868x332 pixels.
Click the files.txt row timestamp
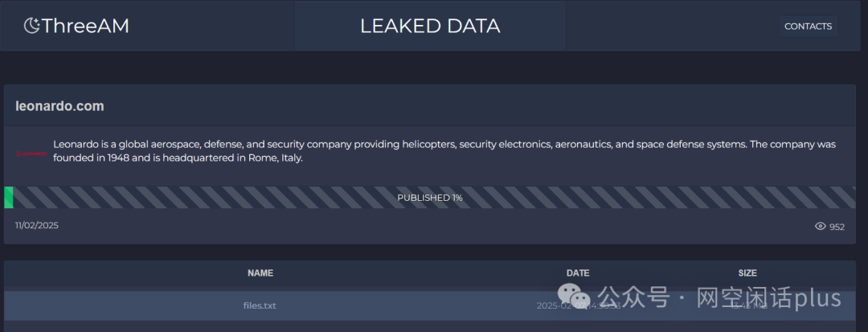pos(579,305)
